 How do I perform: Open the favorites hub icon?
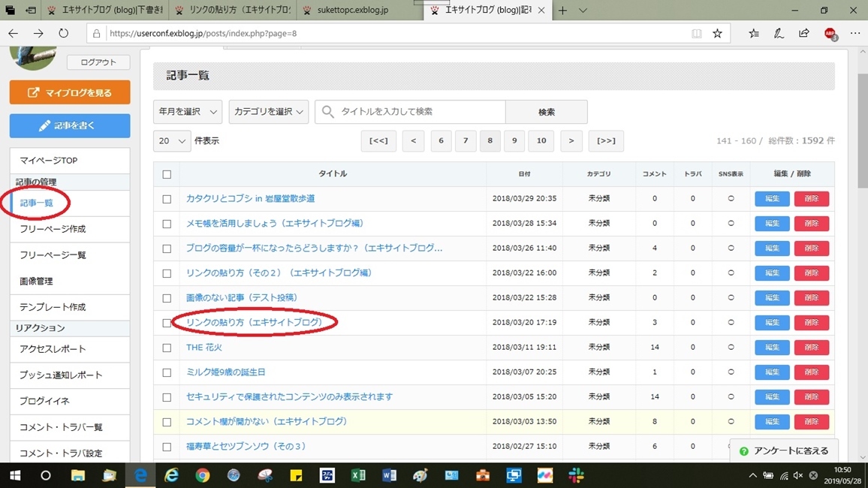753,33
